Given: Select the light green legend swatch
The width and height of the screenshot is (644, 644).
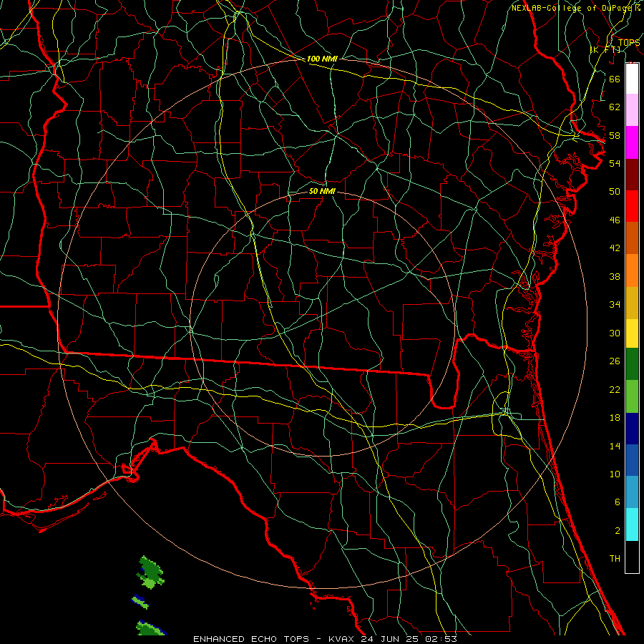Looking at the screenshot, I should point(632,396).
